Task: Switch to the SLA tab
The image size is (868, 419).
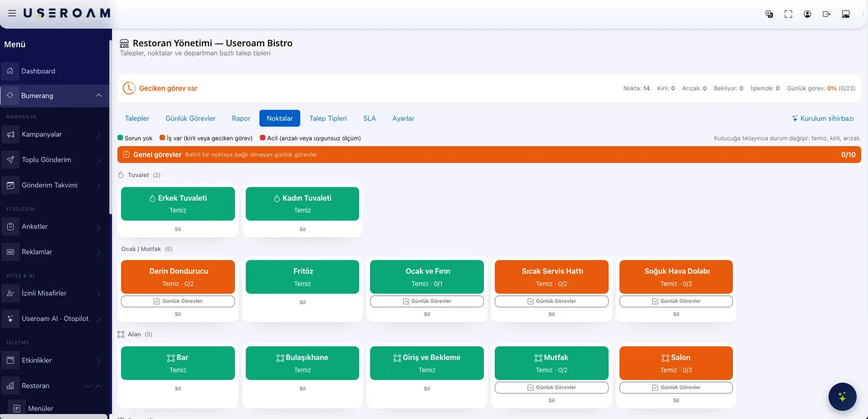Action: click(x=369, y=118)
